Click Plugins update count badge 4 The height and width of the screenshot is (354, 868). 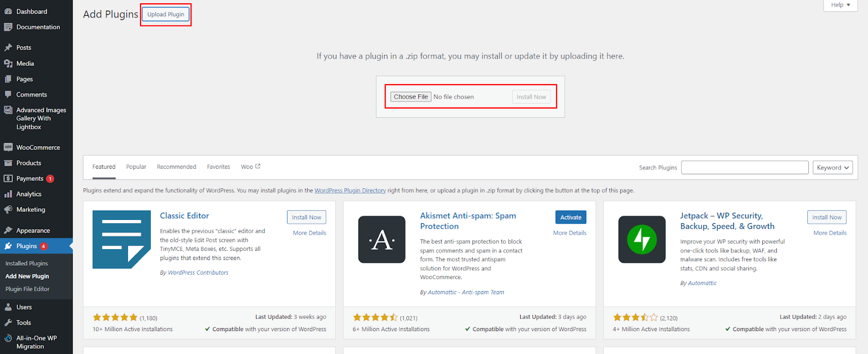point(44,246)
